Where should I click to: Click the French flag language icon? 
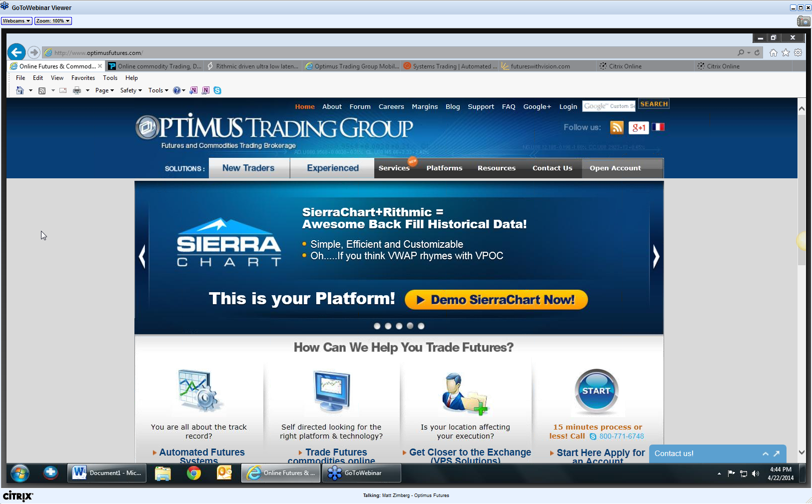658,127
